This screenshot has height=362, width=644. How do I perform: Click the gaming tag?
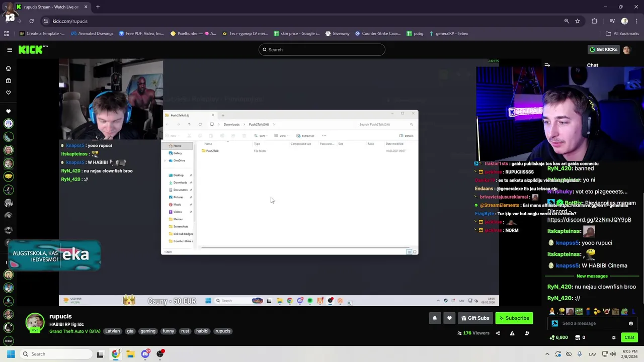click(148, 331)
